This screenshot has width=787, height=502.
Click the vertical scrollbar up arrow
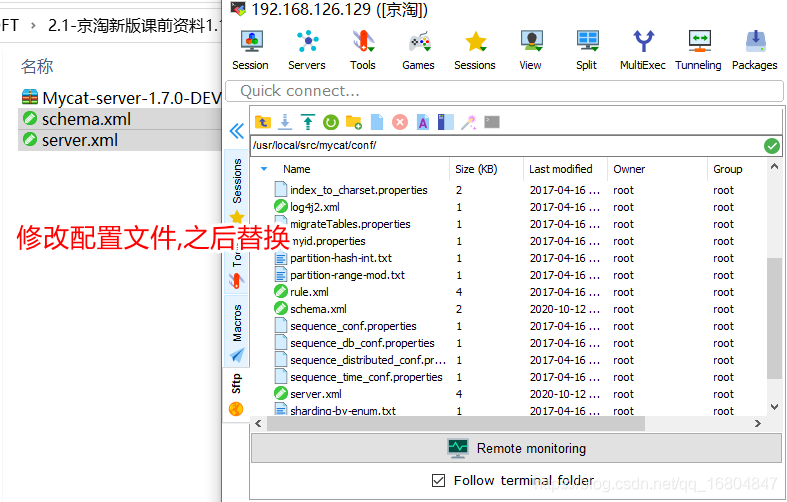774,167
